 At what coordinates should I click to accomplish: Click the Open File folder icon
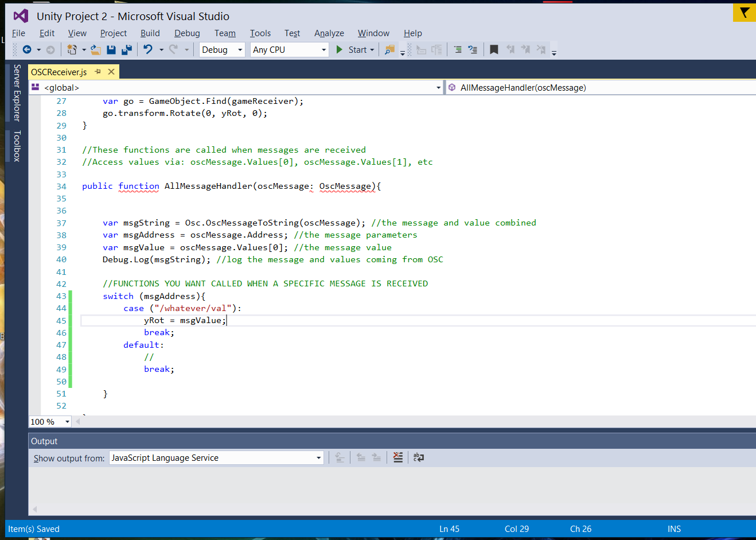[96, 50]
